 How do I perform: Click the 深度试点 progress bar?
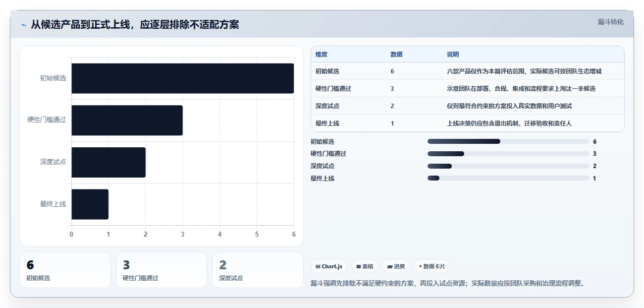(508, 166)
